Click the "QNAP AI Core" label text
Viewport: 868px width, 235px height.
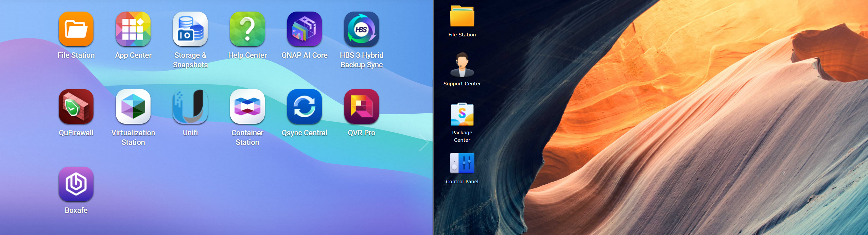click(305, 55)
